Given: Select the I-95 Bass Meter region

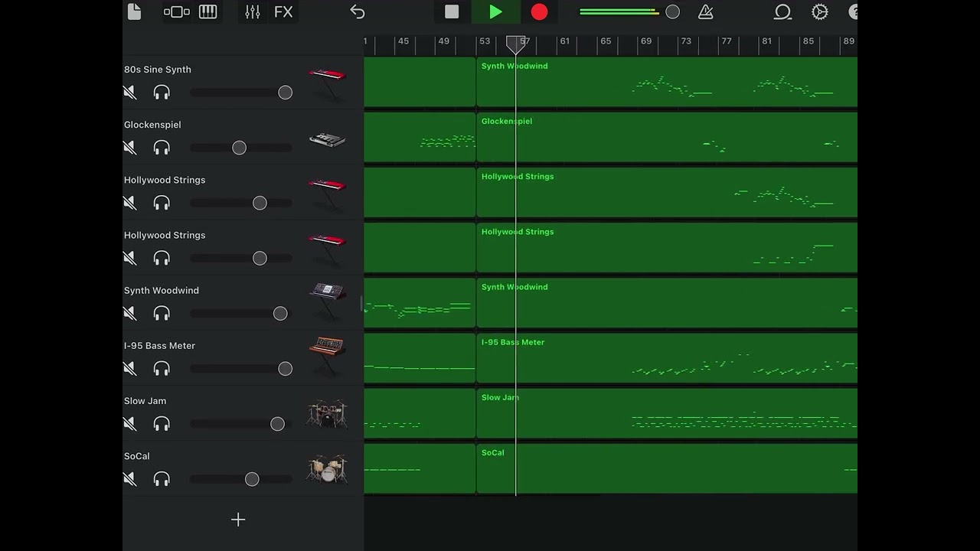Looking at the screenshot, I should tap(667, 358).
